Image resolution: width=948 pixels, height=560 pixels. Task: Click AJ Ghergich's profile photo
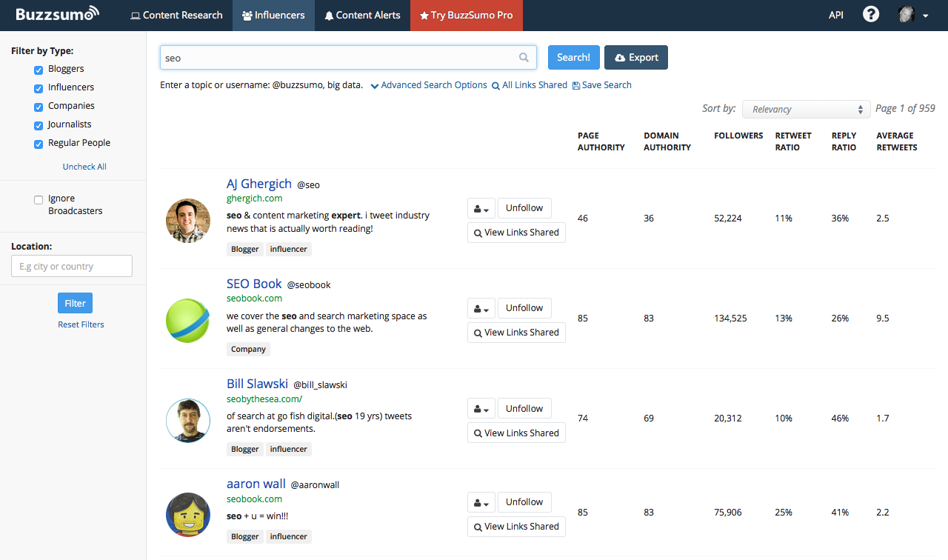[x=188, y=220]
